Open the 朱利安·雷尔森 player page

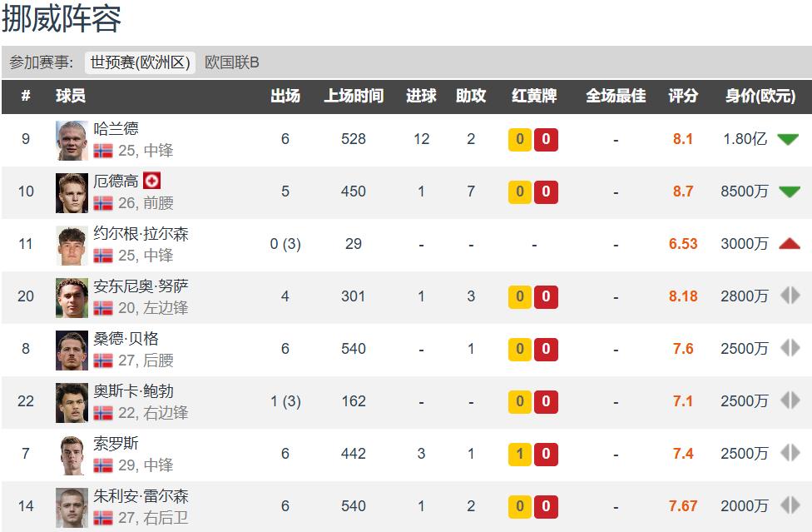coord(141,496)
